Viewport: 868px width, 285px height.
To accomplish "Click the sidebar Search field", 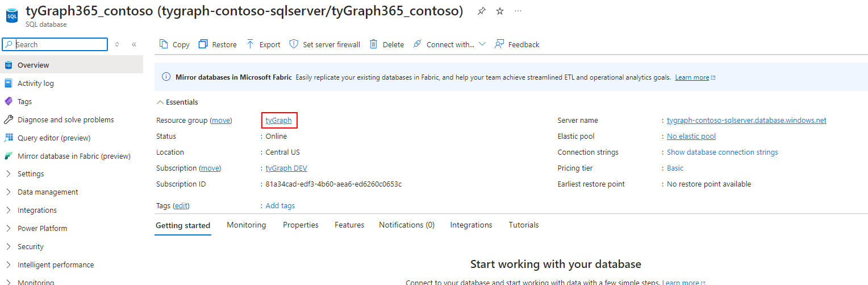I will point(55,44).
